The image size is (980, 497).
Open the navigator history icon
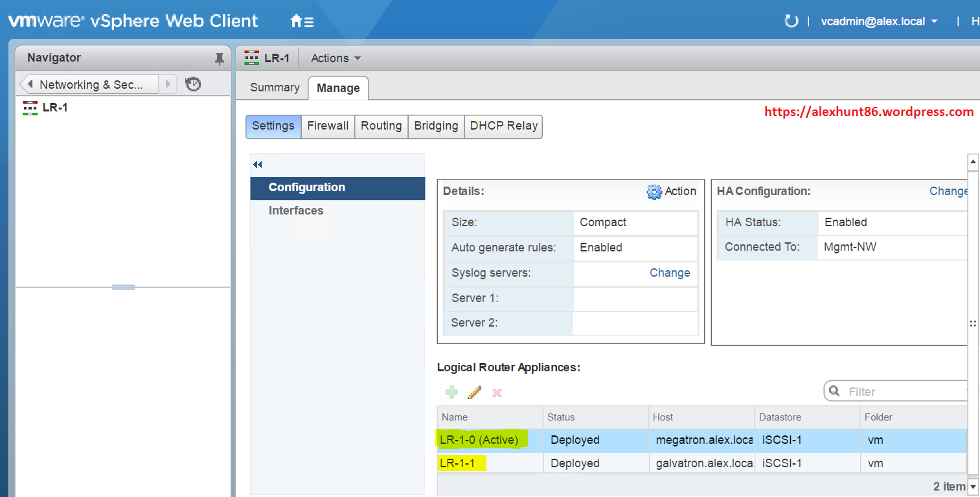pyautogui.click(x=193, y=84)
